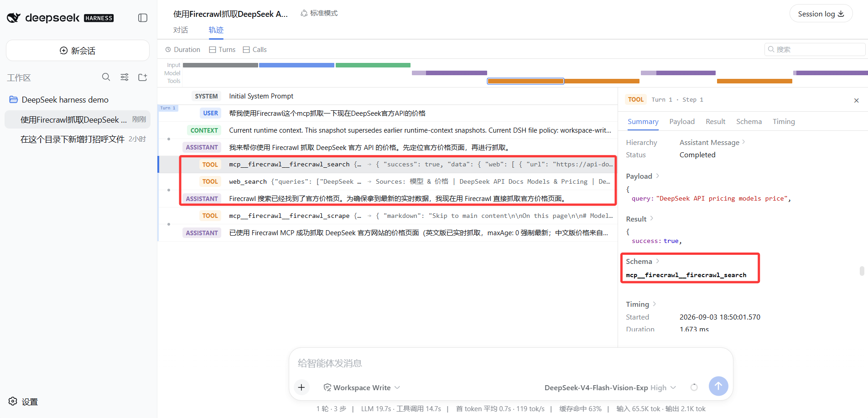Open ASSISTANT row Firecrawl 搜索已经找到了

point(388,199)
